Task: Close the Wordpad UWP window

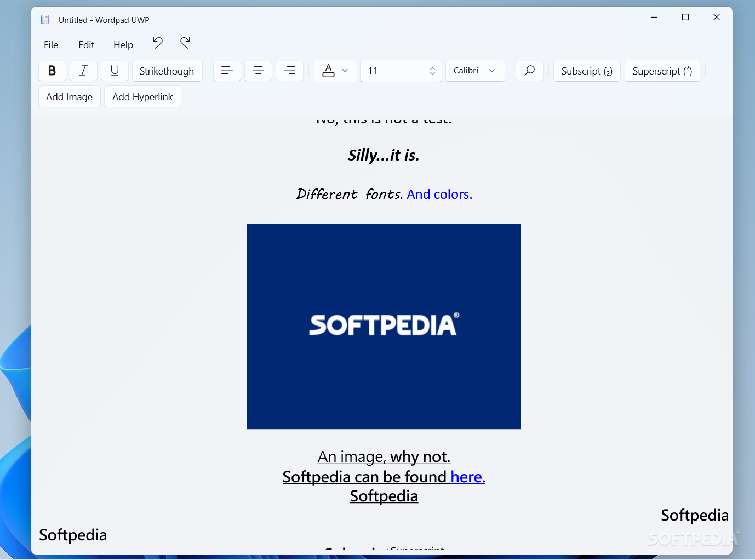Action: pos(717,18)
